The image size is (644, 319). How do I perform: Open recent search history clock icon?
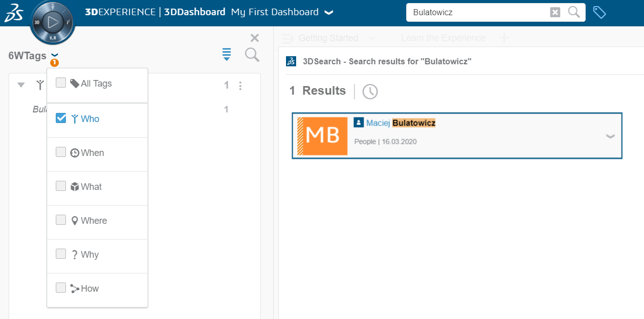coord(370,92)
